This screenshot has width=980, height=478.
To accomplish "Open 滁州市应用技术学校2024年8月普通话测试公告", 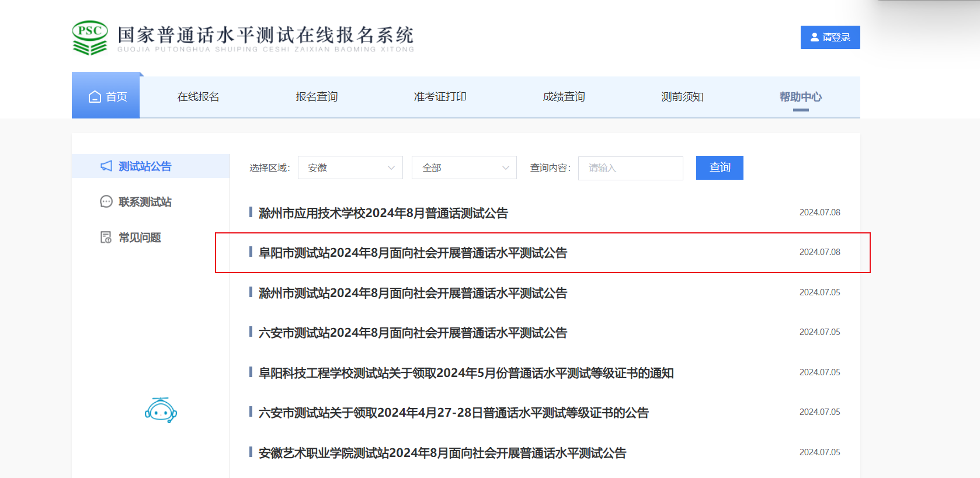I will (x=383, y=213).
